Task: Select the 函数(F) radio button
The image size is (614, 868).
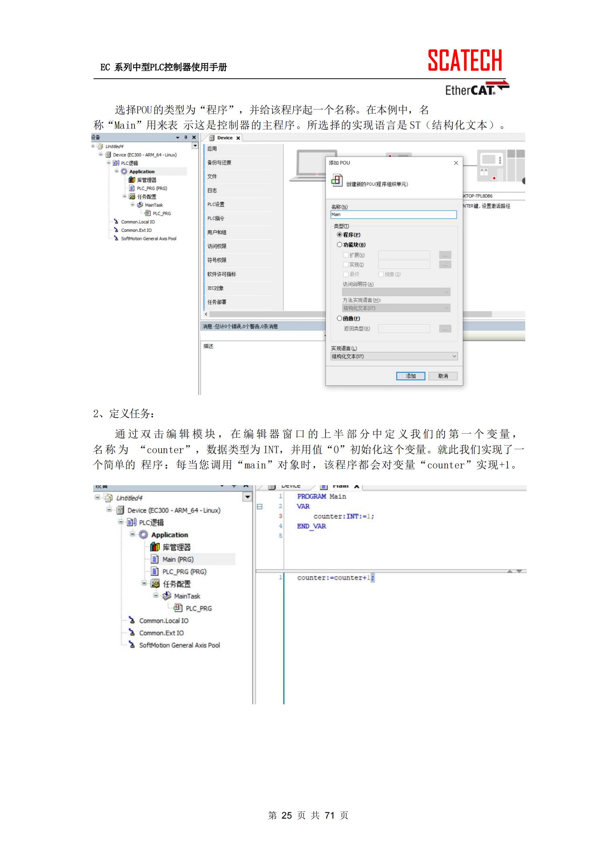Action: coord(340,318)
